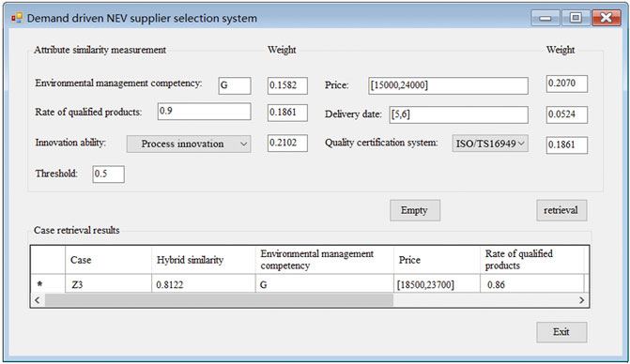Click the Innovation ability weight field 0.2102
Screen dimensions: 630x364
287,144
